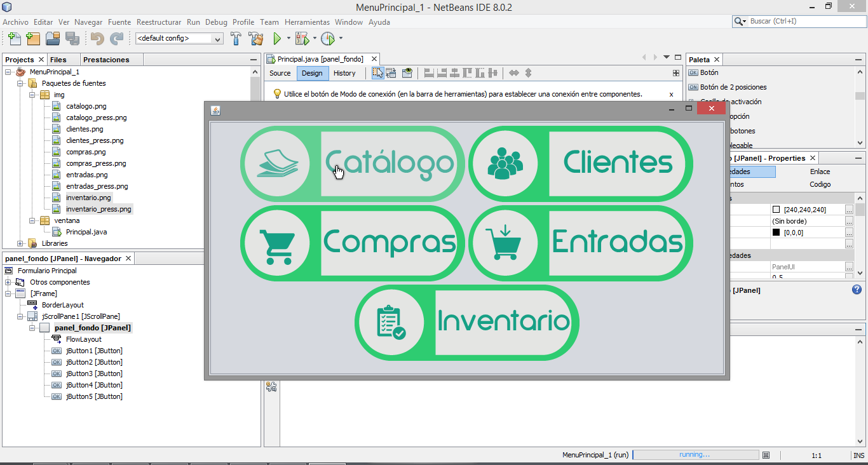Open the Herramientas menu
This screenshot has width=868, height=465.
click(307, 22)
